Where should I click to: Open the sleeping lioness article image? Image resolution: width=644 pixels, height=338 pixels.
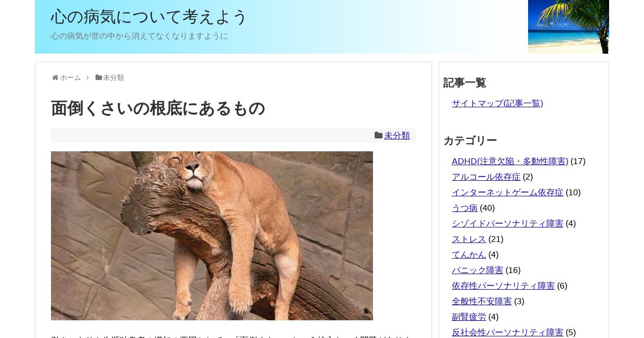click(212, 236)
